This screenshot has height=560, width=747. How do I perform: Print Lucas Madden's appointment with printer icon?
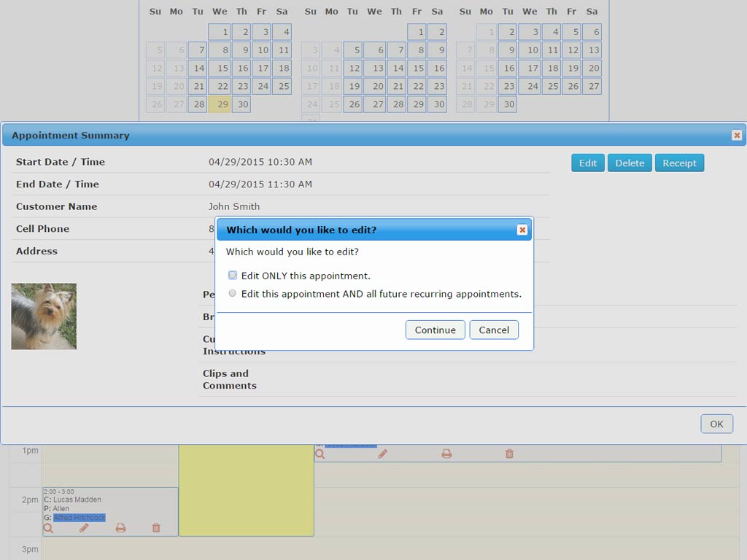(x=120, y=527)
